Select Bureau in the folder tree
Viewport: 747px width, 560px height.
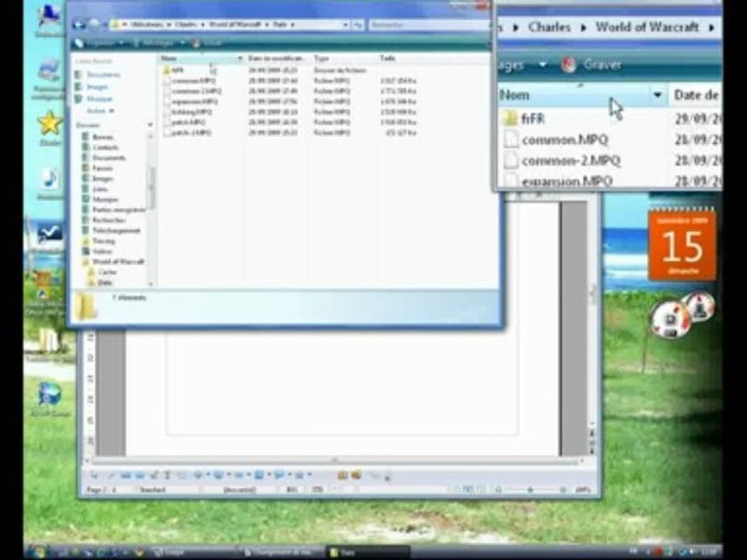coord(99,137)
